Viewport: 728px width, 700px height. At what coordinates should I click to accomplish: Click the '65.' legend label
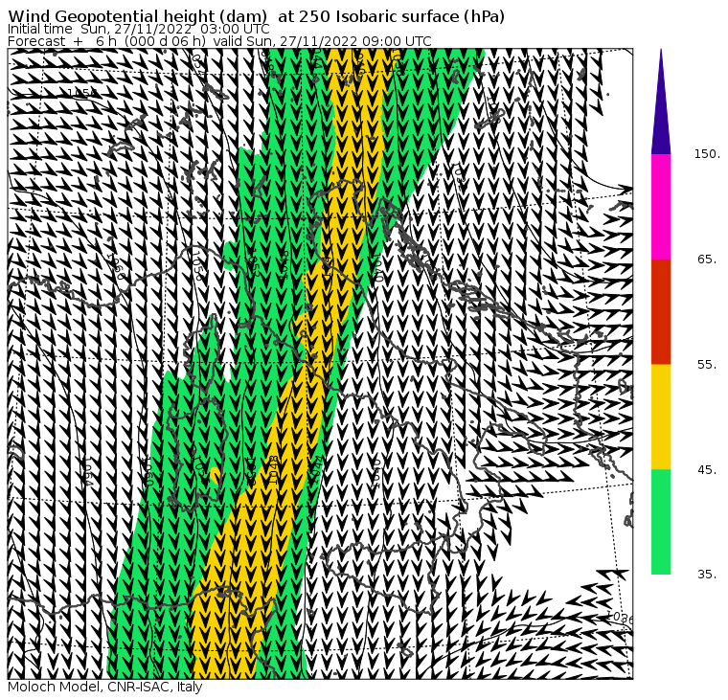[707, 259]
